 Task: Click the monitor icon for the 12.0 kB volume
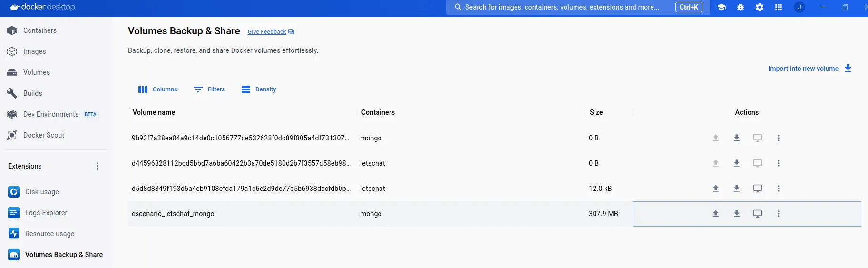[757, 189]
